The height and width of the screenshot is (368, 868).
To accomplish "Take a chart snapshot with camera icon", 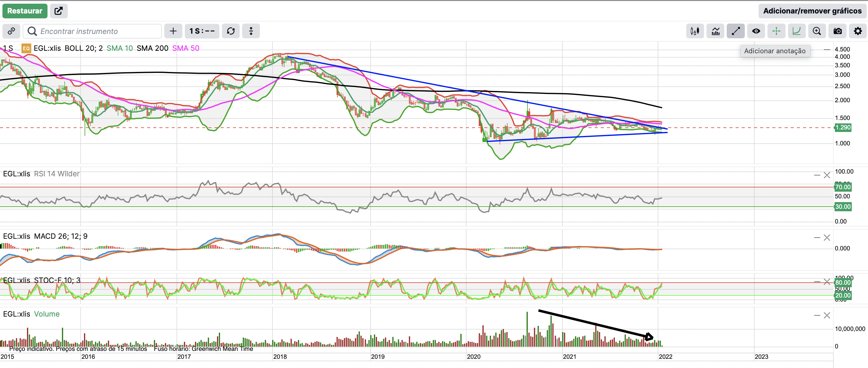I will pyautogui.click(x=837, y=31).
